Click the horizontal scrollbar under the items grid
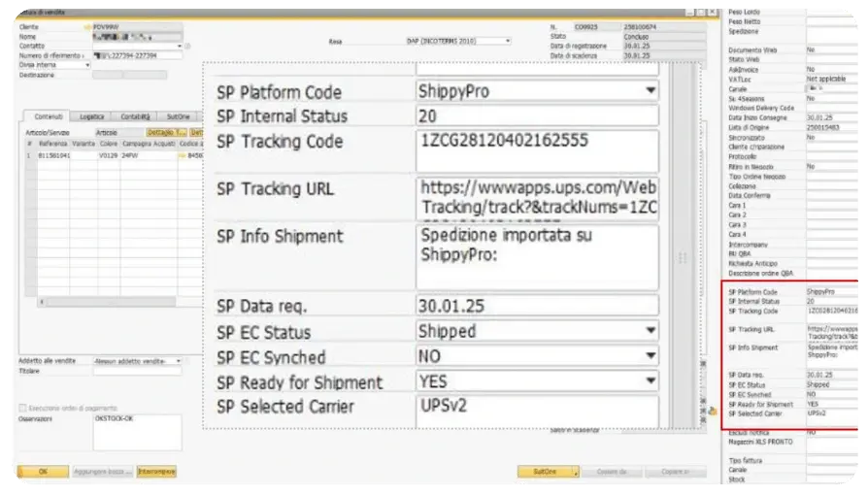 [x=111, y=302]
